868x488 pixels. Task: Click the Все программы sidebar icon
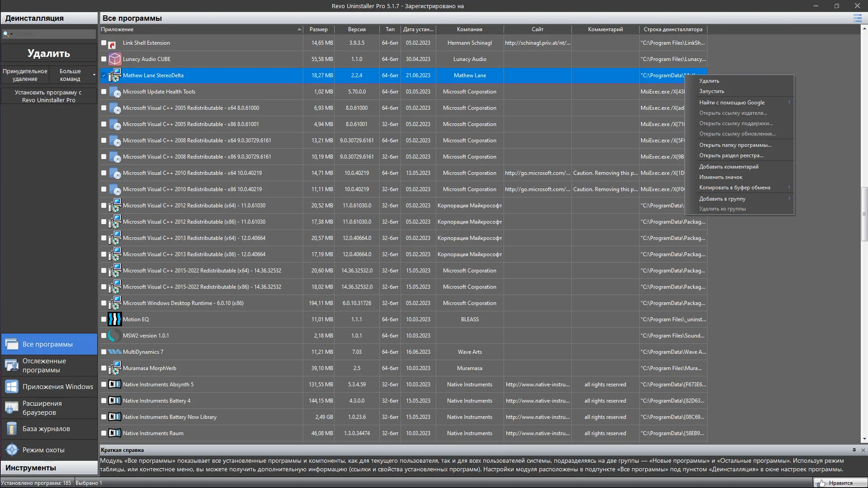[x=12, y=344]
